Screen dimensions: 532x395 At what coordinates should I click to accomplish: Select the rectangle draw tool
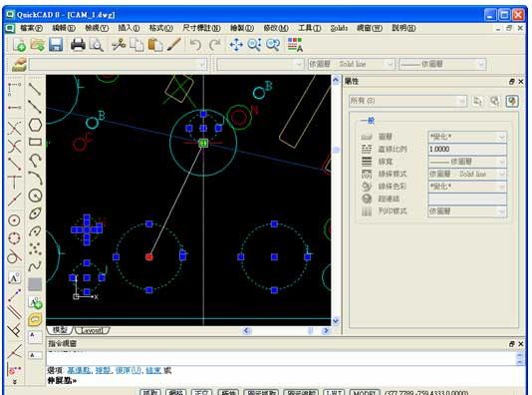coord(35,142)
